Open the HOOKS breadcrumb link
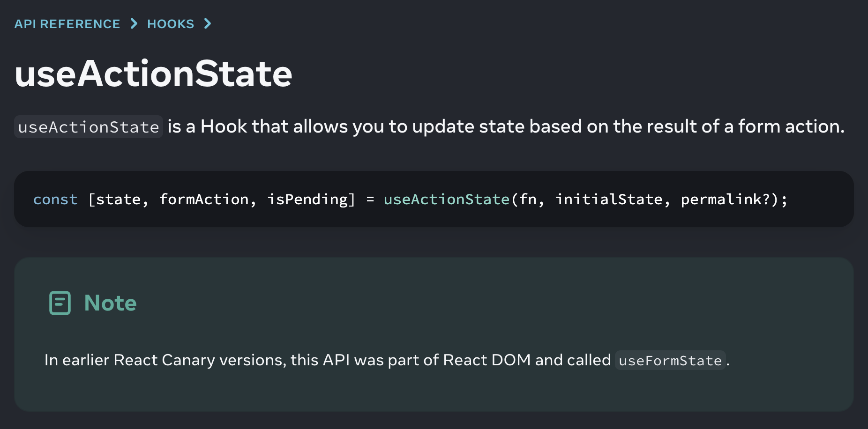868x429 pixels. 171,24
